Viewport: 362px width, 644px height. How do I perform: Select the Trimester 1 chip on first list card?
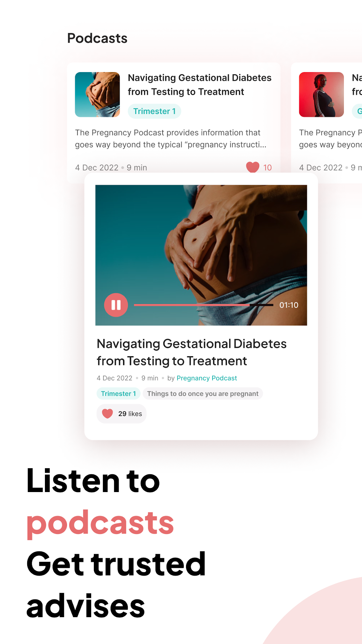[155, 111]
